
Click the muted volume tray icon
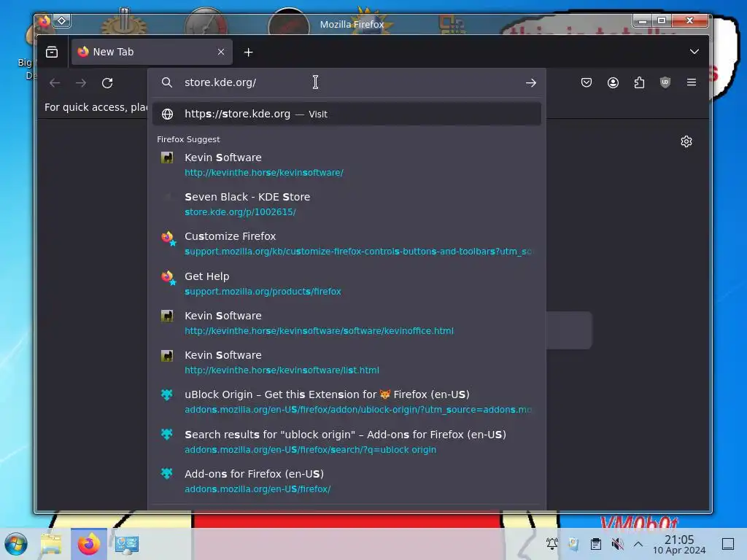(x=617, y=543)
